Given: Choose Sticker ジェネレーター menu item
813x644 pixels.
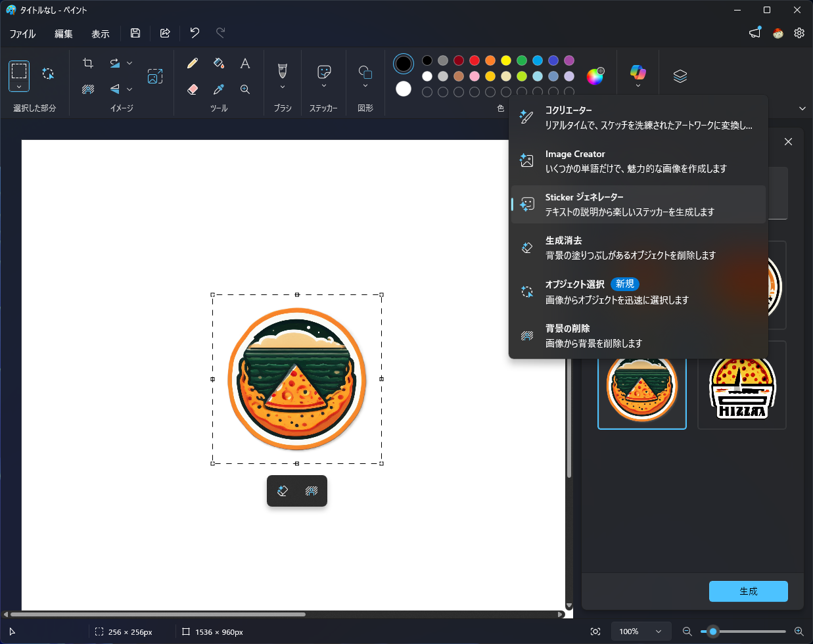Looking at the screenshot, I should click(639, 204).
